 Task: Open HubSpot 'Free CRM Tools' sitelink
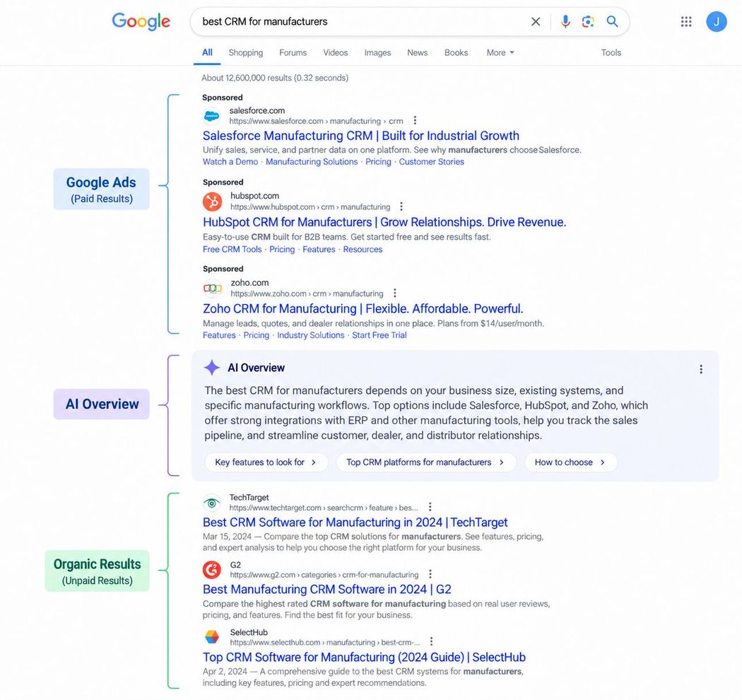tap(232, 250)
